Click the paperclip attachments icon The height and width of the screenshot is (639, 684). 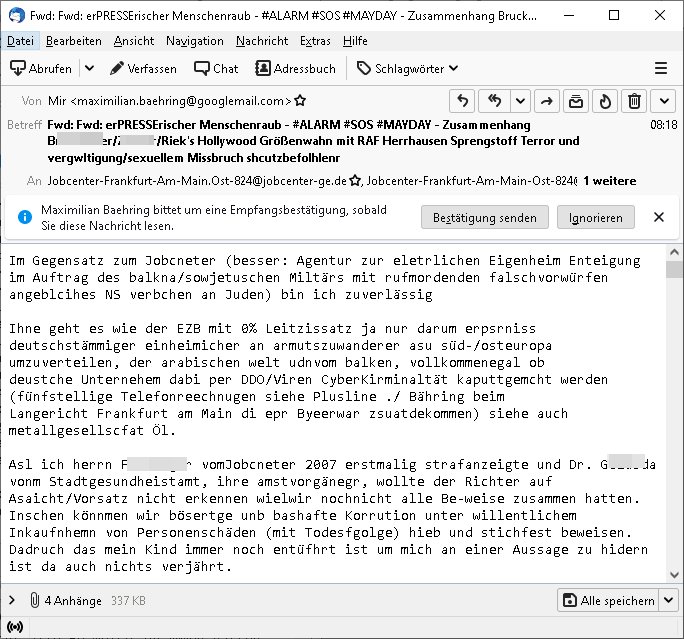point(34,600)
